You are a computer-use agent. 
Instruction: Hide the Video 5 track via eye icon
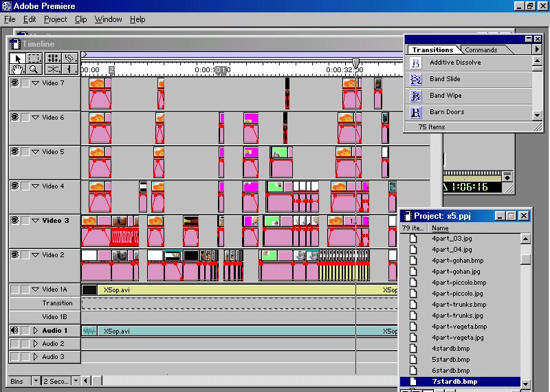click(x=14, y=151)
